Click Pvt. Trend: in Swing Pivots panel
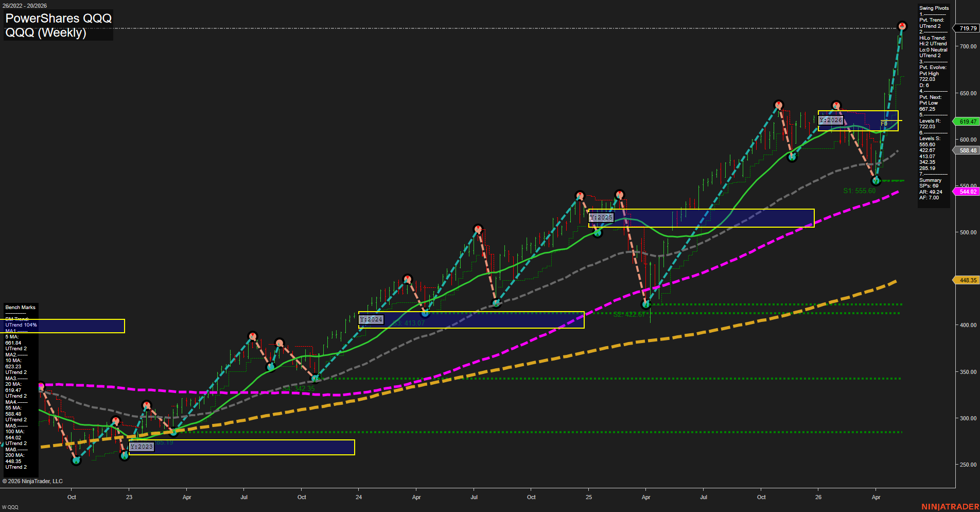The height and width of the screenshot is (512, 980). pos(932,20)
